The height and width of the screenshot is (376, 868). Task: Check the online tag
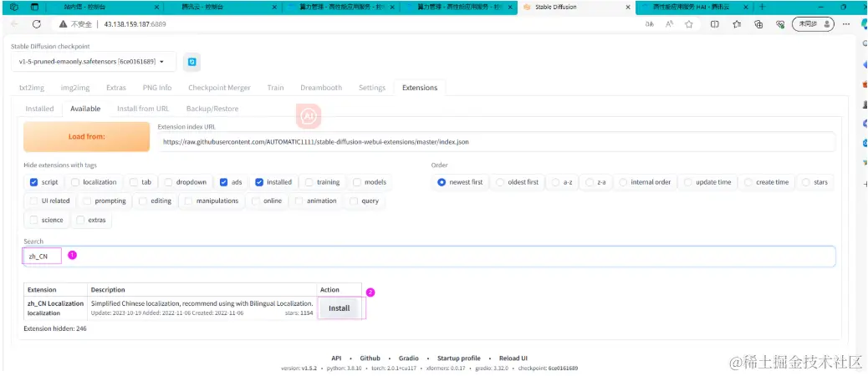coord(255,201)
